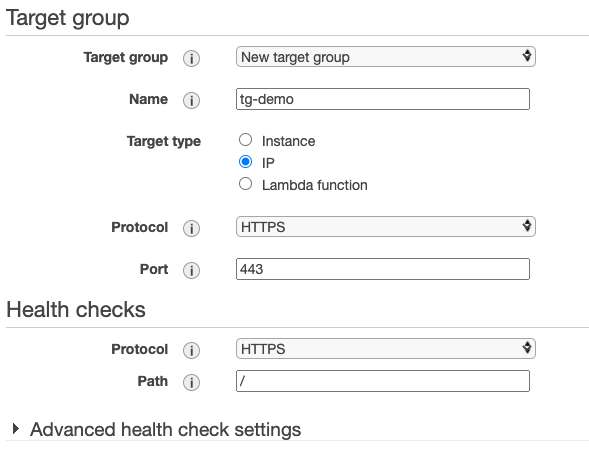Image resolution: width=589 pixels, height=452 pixels.
Task: Click the health check Path input field
Action: (383, 381)
